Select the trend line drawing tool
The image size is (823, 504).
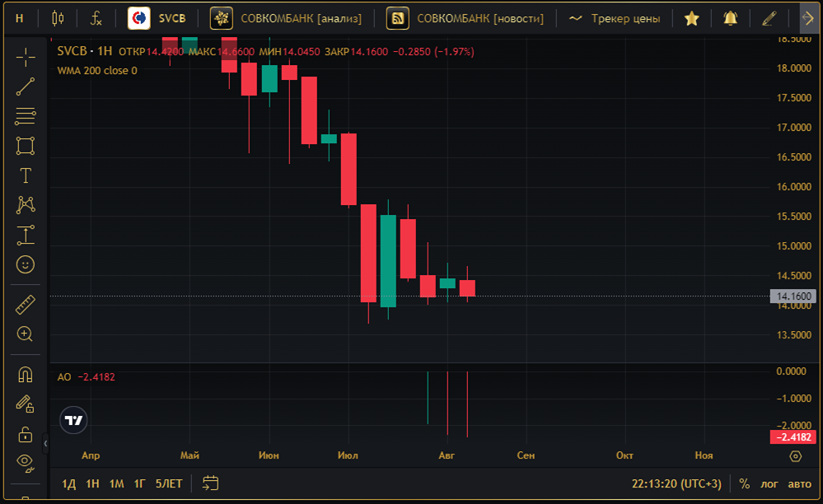click(x=26, y=87)
